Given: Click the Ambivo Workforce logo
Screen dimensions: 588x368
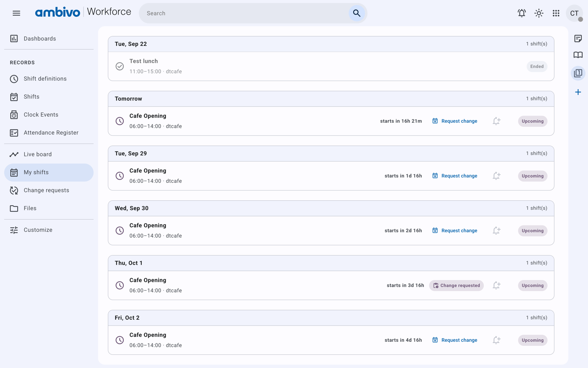Looking at the screenshot, I should [x=83, y=12].
